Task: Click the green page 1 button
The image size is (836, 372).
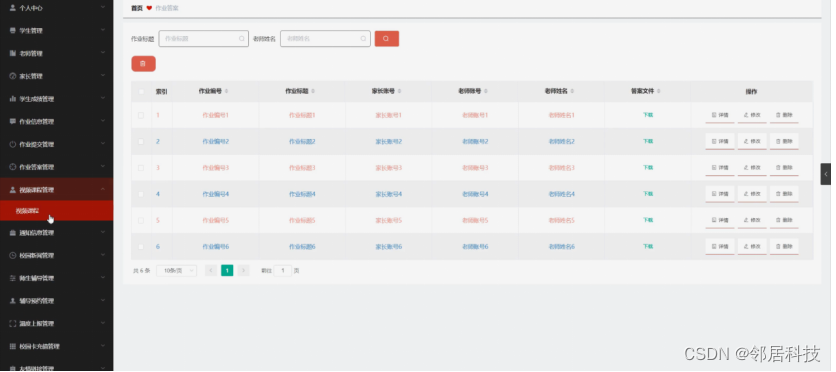Action: tap(227, 271)
